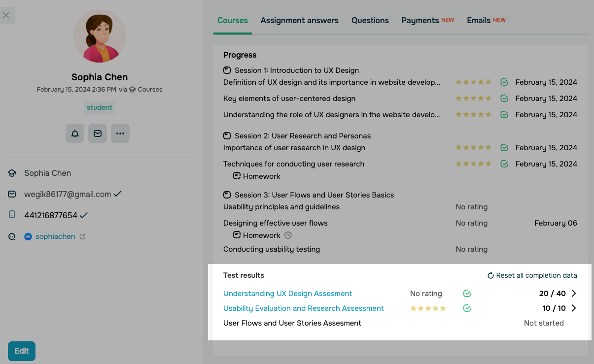
Task: Toggle completion check for Key elements lesson
Action: pyautogui.click(x=504, y=99)
